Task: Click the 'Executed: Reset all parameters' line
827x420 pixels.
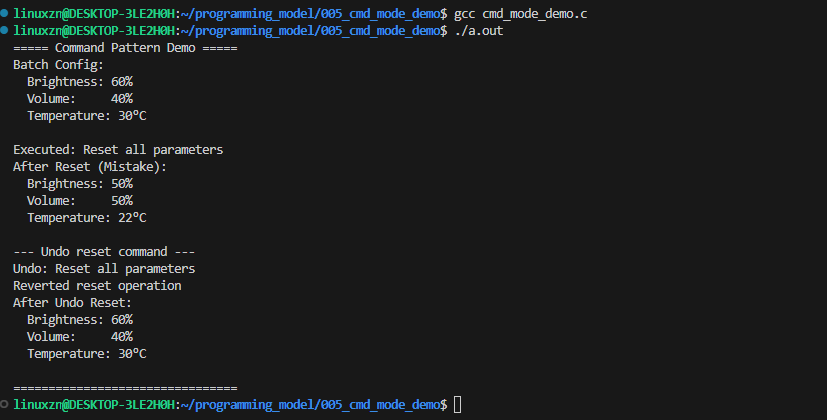Action: 118,150
